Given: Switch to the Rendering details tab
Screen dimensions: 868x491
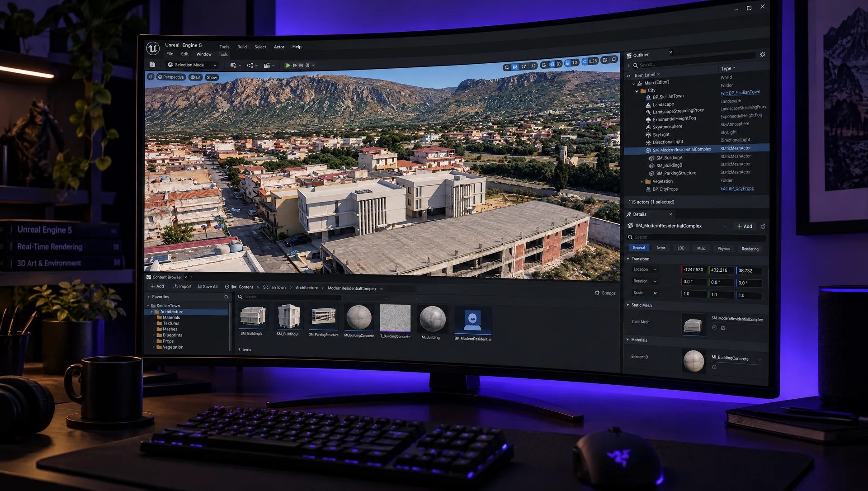Looking at the screenshot, I should (750, 249).
